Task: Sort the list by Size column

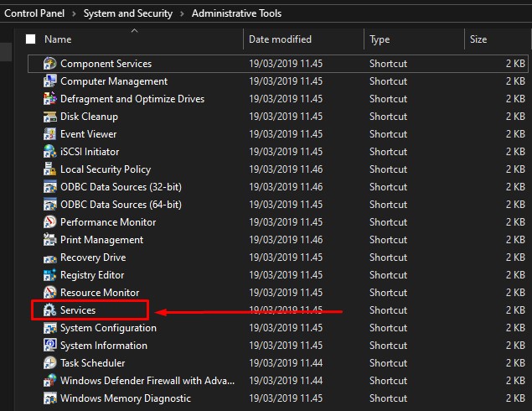Action: (x=478, y=39)
